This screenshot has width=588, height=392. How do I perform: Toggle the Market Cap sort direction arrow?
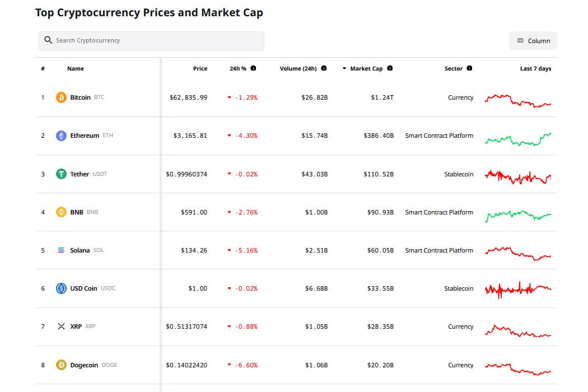click(343, 68)
